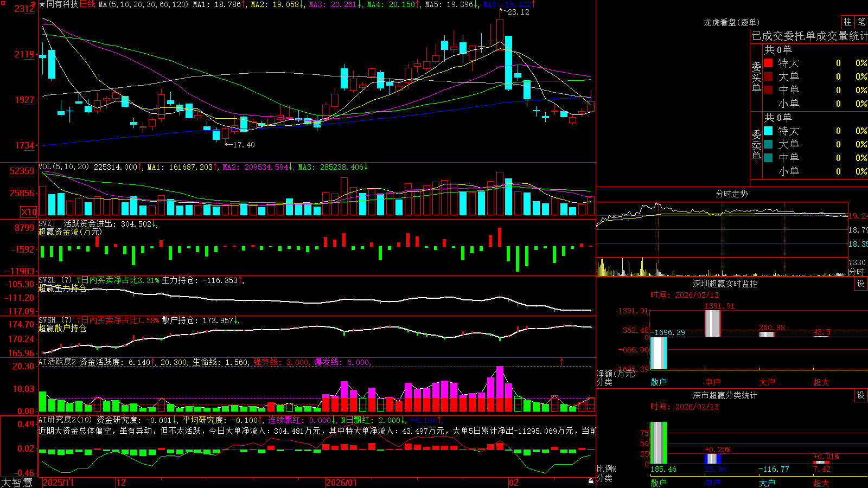The image size is (868, 488).
Task: Click the 2026/01 marker on the timeline
Action: [341, 483]
